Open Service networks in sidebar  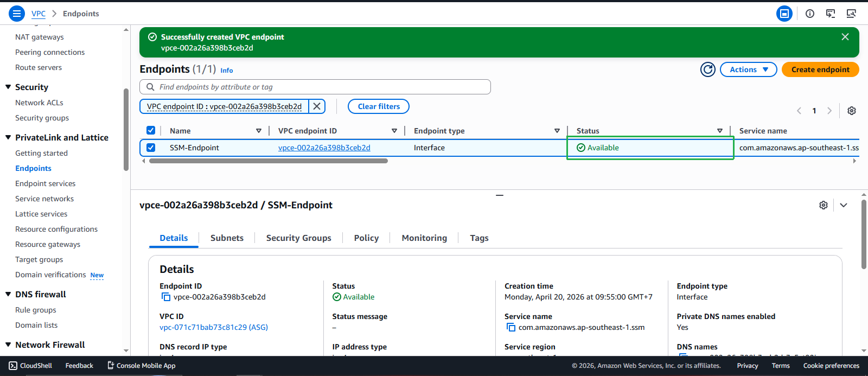point(44,199)
